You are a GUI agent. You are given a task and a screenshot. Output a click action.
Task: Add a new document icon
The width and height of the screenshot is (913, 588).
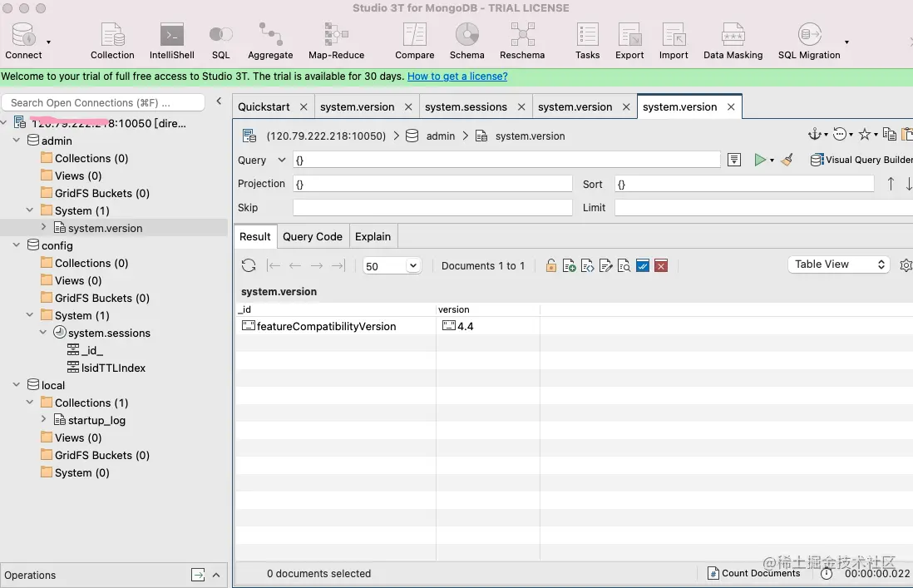pyautogui.click(x=570, y=266)
